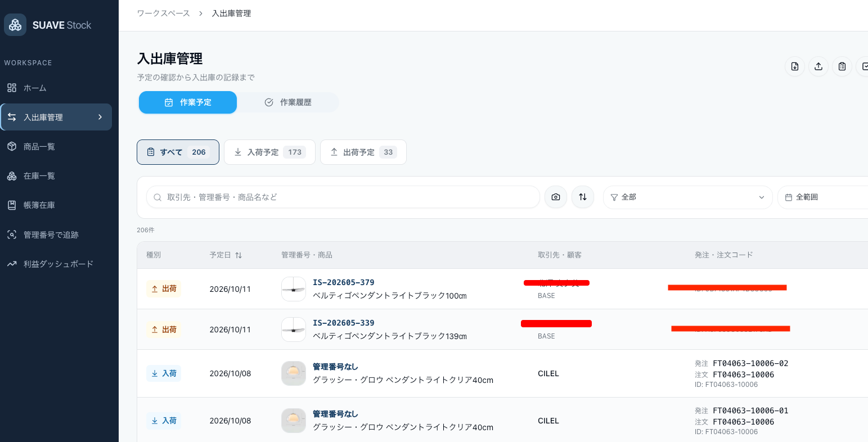Viewport: 868px width, 442px height.
Task: Switch to the 作業予定 tab
Action: pos(188,102)
